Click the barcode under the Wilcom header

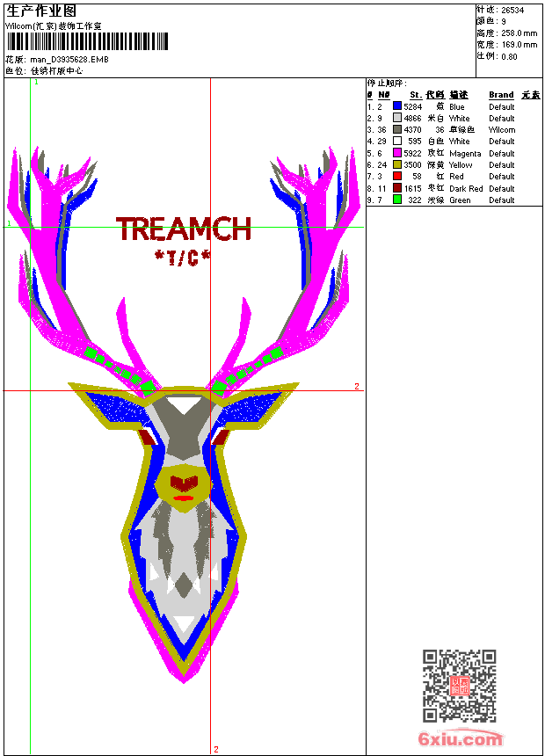85,43
